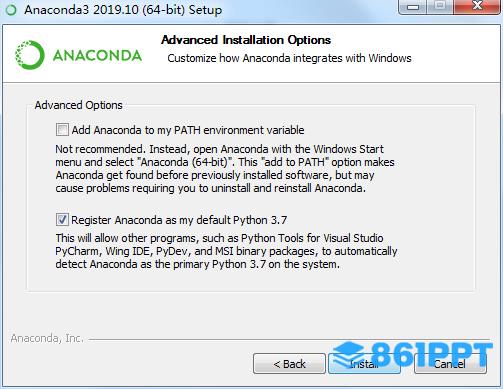Click the 'Not recommended' PATH warning text
Viewport: 503px width, 389px height.
click(225, 168)
